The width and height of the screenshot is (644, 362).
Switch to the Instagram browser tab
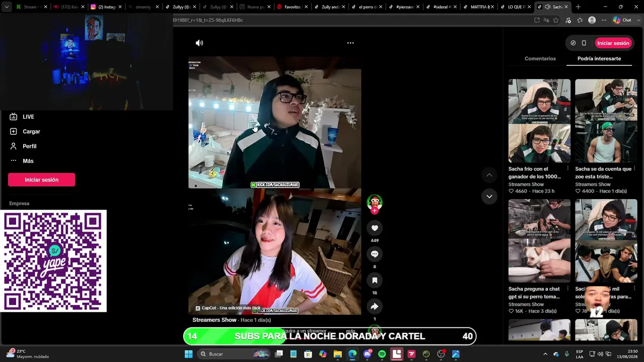(107, 7)
